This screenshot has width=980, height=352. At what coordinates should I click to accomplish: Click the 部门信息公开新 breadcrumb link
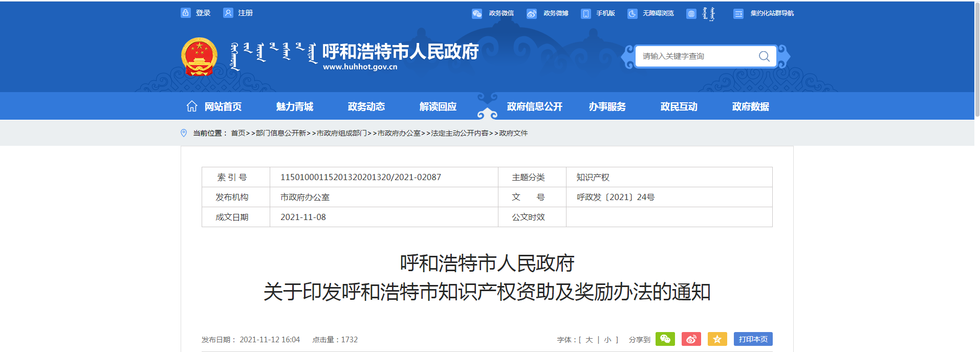(281, 133)
